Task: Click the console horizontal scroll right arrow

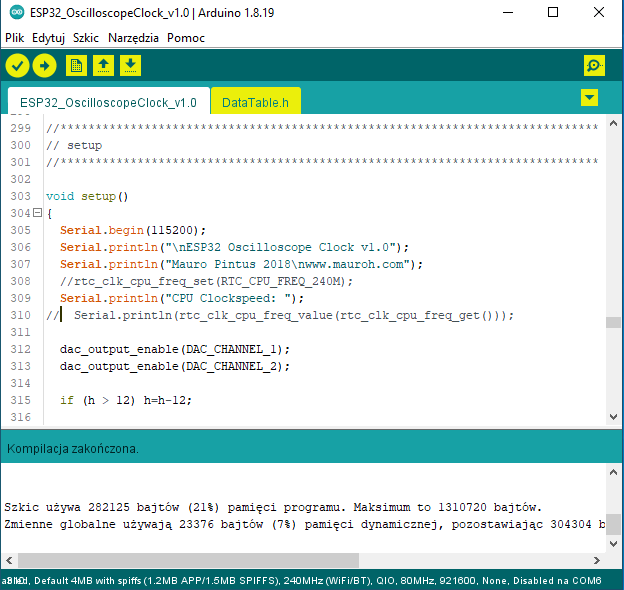Action: coord(597,561)
